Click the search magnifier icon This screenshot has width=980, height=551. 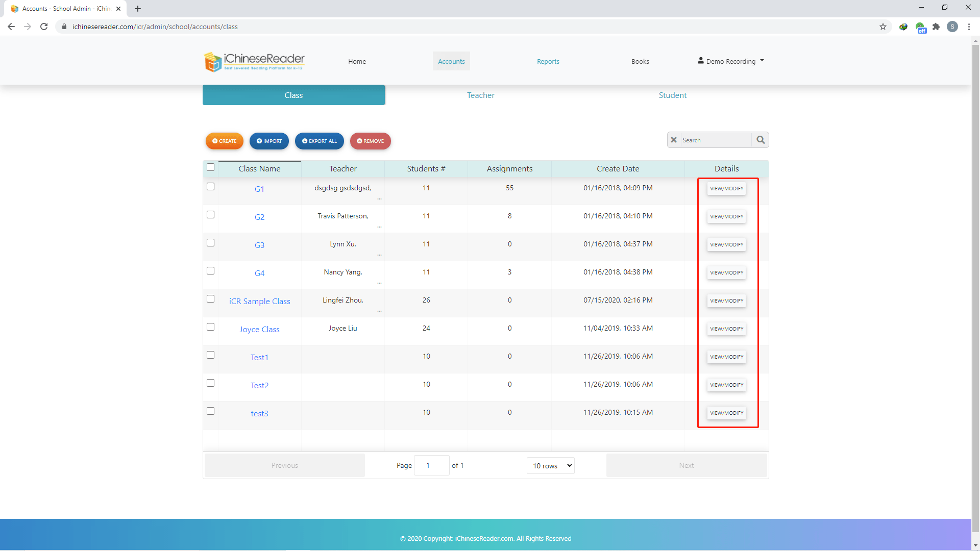pos(761,140)
